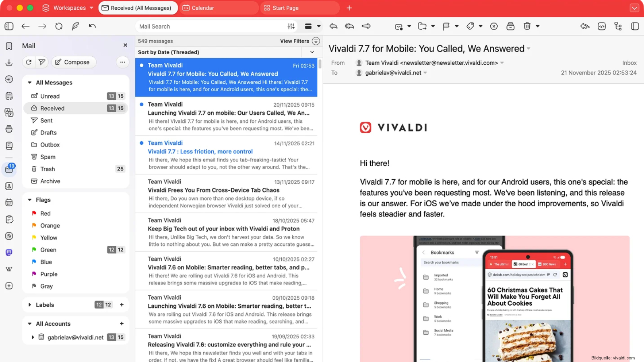Open 'Keep Big Tech out' message
Screen dimensions: 644x362
(x=226, y=232)
